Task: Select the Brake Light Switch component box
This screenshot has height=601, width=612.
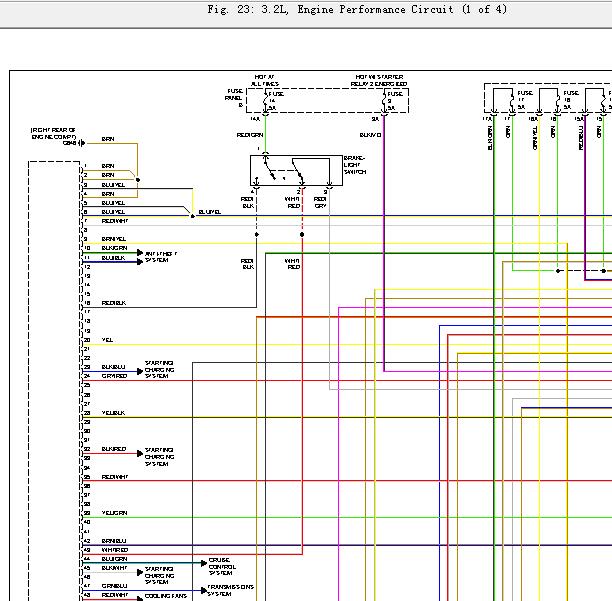Action: [296, 170]
